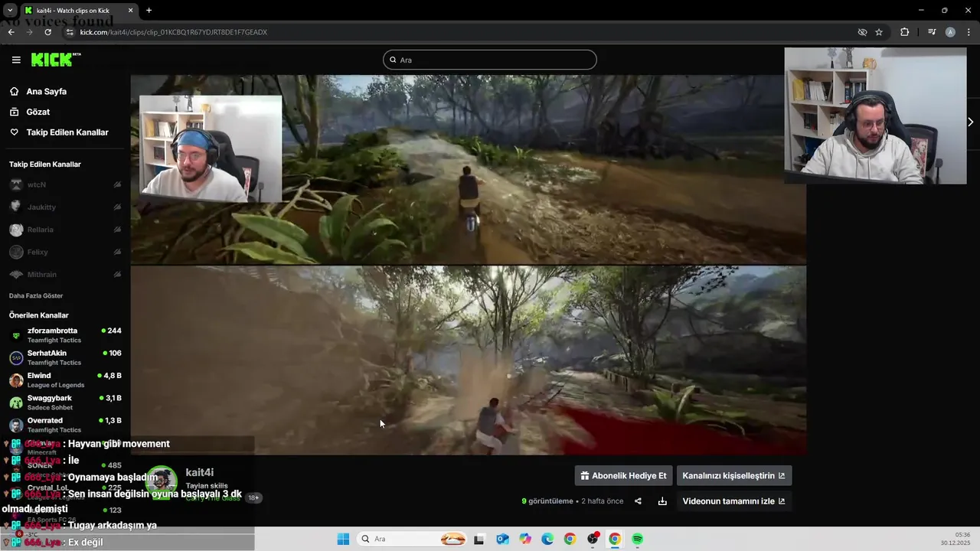Open the Kick hamburger menu

click(x=16, y=60)
